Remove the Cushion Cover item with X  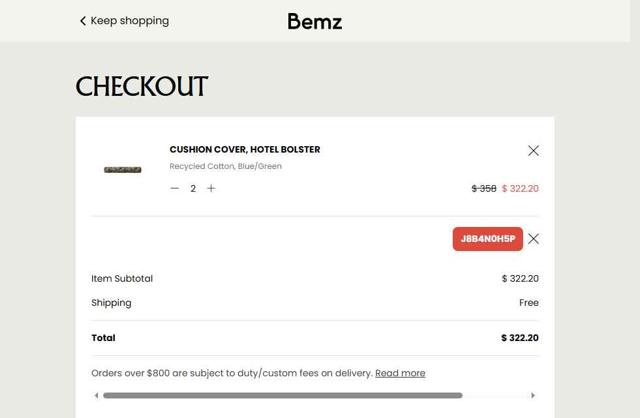533,150
